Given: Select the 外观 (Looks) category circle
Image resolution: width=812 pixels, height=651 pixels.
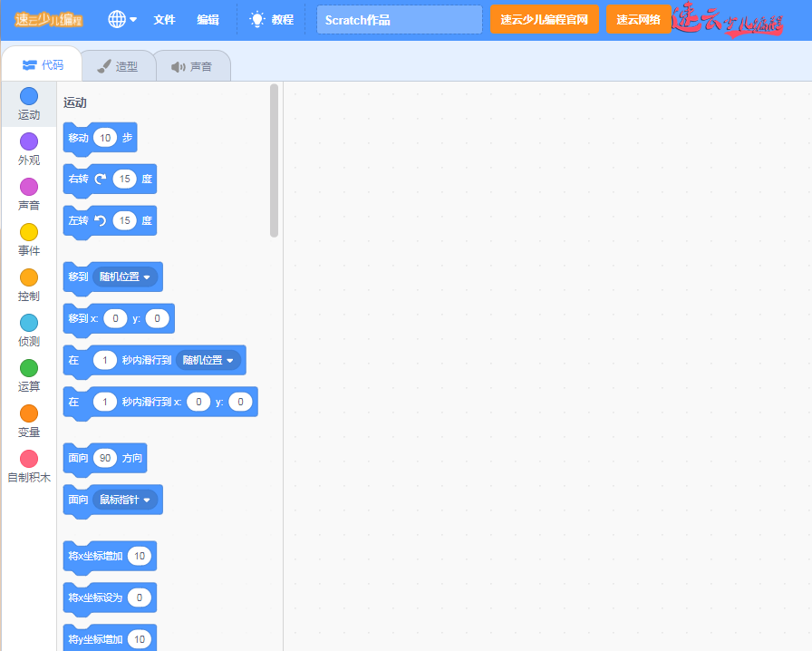Looking at the screenshot, I should click(x=29, y=142).
